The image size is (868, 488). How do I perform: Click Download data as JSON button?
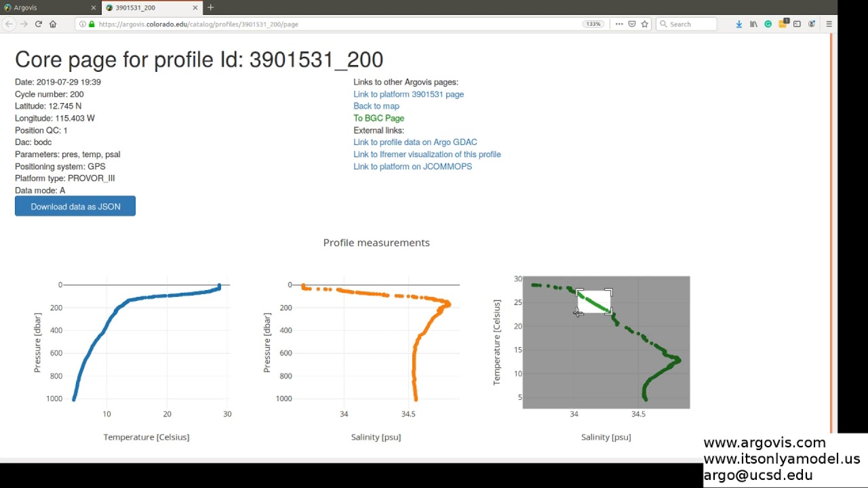click(x=75, y=207)
